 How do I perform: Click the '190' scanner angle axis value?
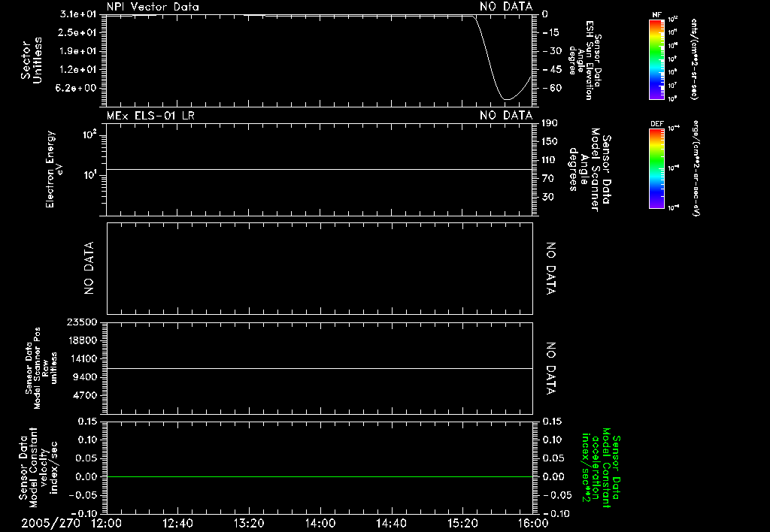[550, 123]
